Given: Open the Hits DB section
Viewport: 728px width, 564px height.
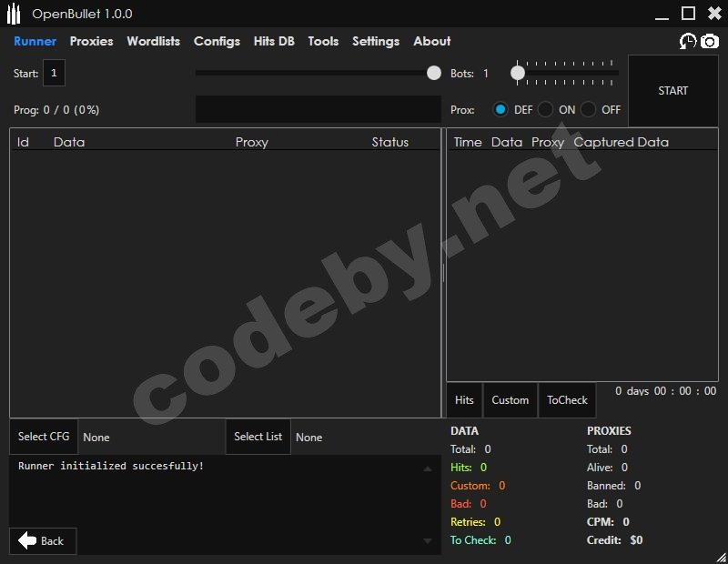Looking at the screenshot, I should tap(274, 41).
